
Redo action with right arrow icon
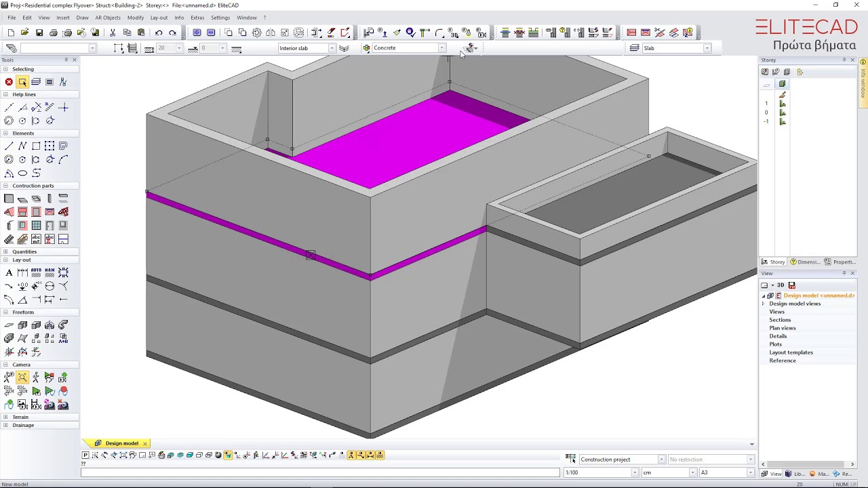pyautogui.click(x=172, y=33)
